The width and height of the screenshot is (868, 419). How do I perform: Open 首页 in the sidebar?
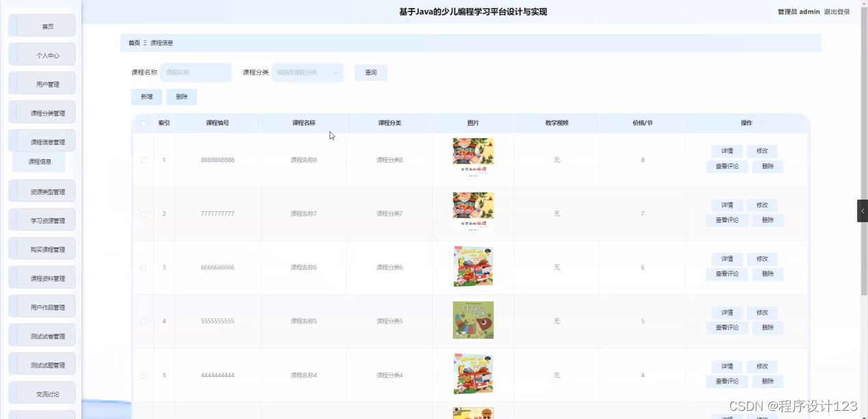tap(42, 26)
